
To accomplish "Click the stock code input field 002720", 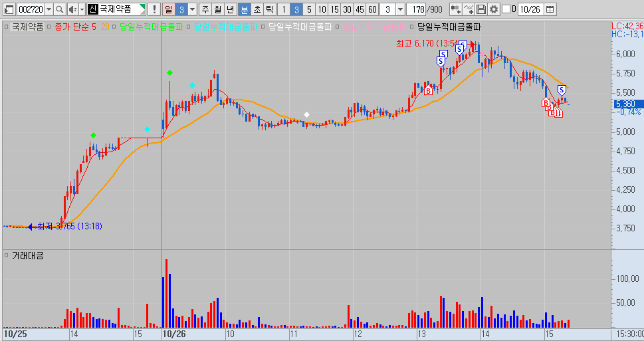I will 31,9.
